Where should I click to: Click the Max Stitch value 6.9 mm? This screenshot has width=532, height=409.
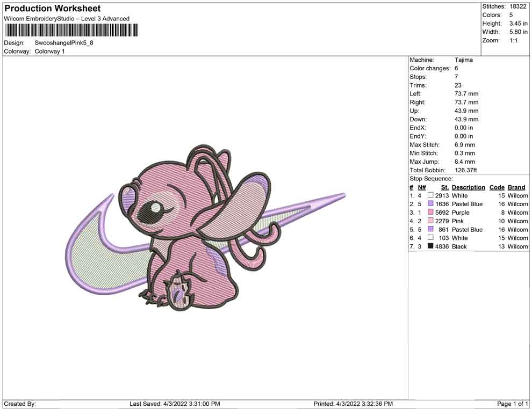[x=465, y=145]
